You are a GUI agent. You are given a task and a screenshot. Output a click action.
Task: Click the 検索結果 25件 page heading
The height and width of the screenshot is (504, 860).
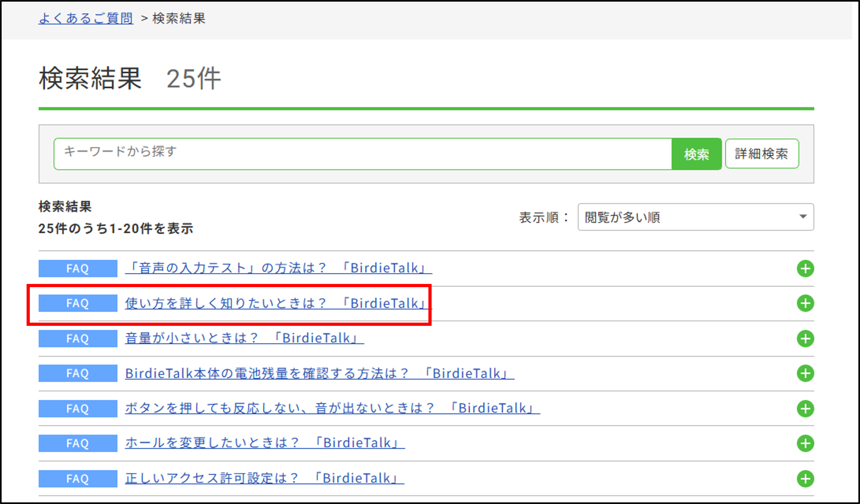130,78
